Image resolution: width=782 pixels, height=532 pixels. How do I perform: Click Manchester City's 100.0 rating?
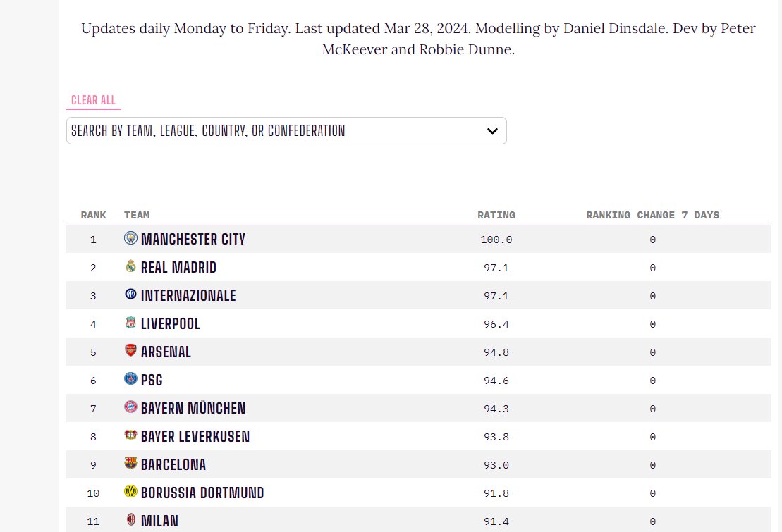point(496,240)
